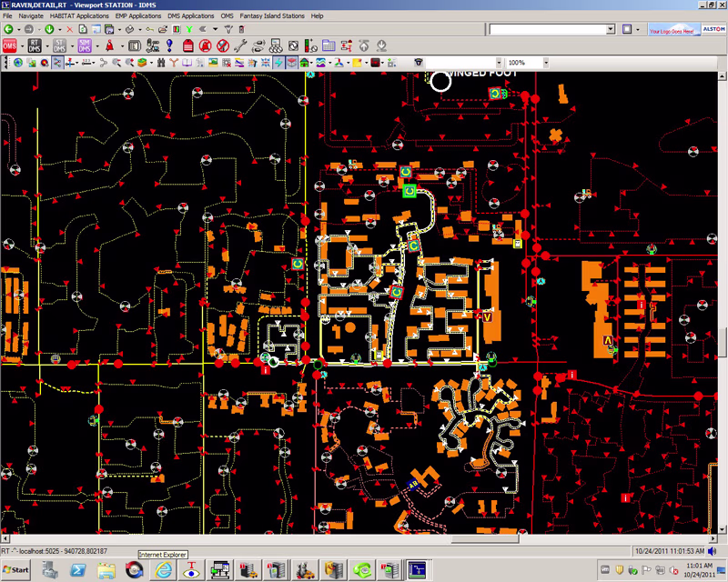Expand the SIM DMS dropdown arrow

click(x=97, y=46)
